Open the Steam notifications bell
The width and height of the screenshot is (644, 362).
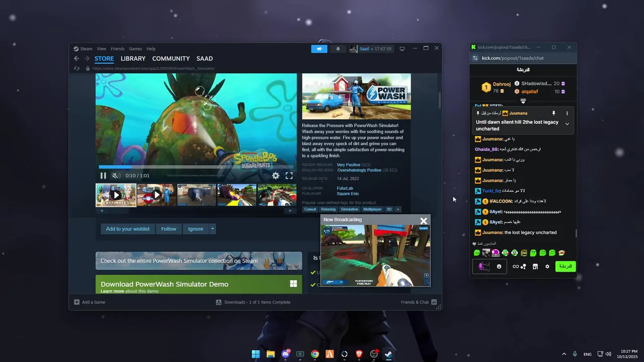tap(338, 49)
